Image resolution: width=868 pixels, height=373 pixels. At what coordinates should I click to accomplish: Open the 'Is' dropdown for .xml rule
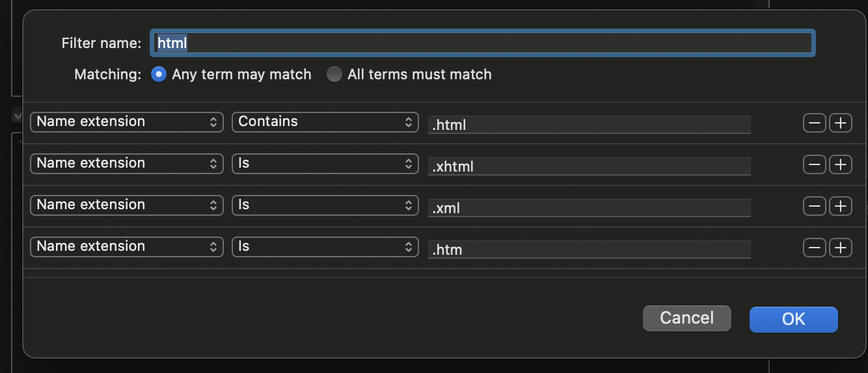(x=325, y=205)
